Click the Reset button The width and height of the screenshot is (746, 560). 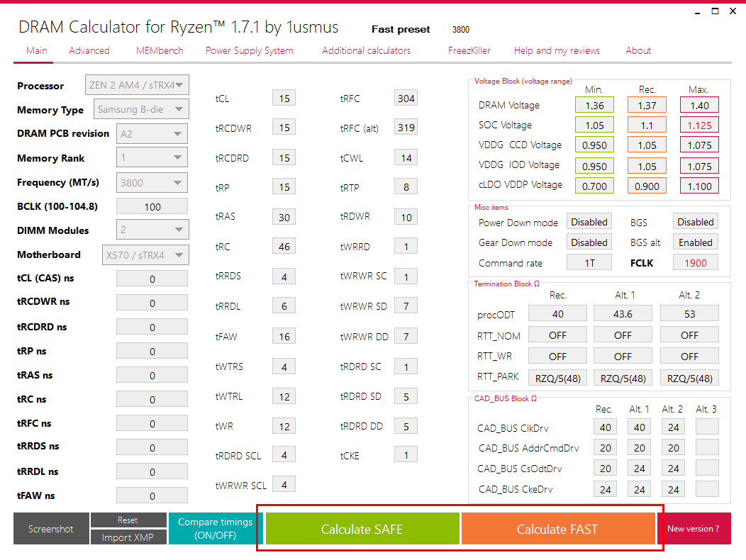point(128,520)
